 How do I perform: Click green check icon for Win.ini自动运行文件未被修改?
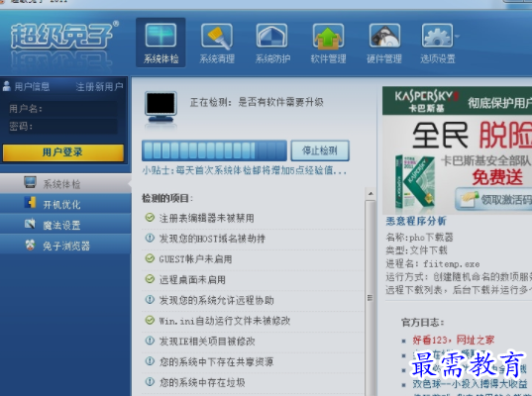150,320
